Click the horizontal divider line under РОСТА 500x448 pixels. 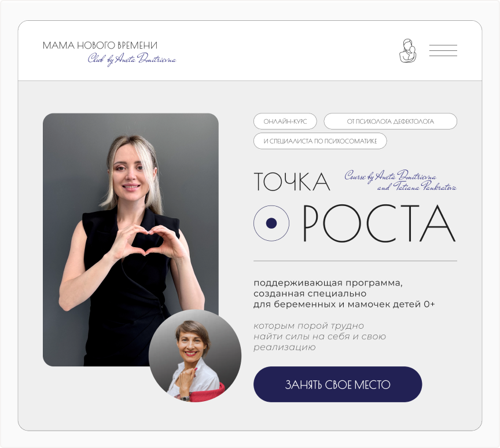point(355,261)
